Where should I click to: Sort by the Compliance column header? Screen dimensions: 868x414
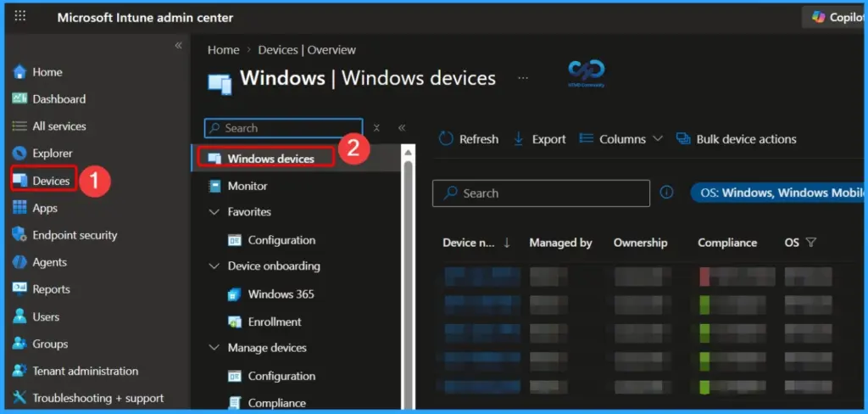click(x=726, y=243)
